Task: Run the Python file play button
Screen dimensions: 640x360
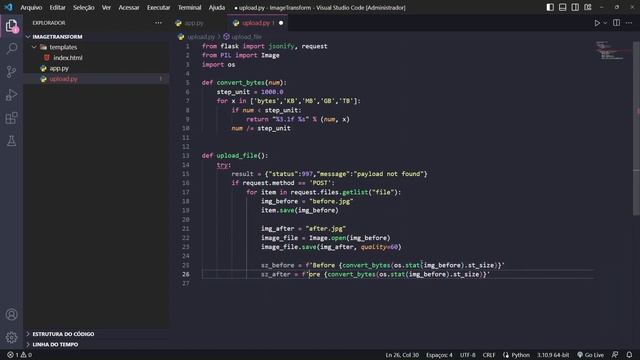Action: pos(597,23)
